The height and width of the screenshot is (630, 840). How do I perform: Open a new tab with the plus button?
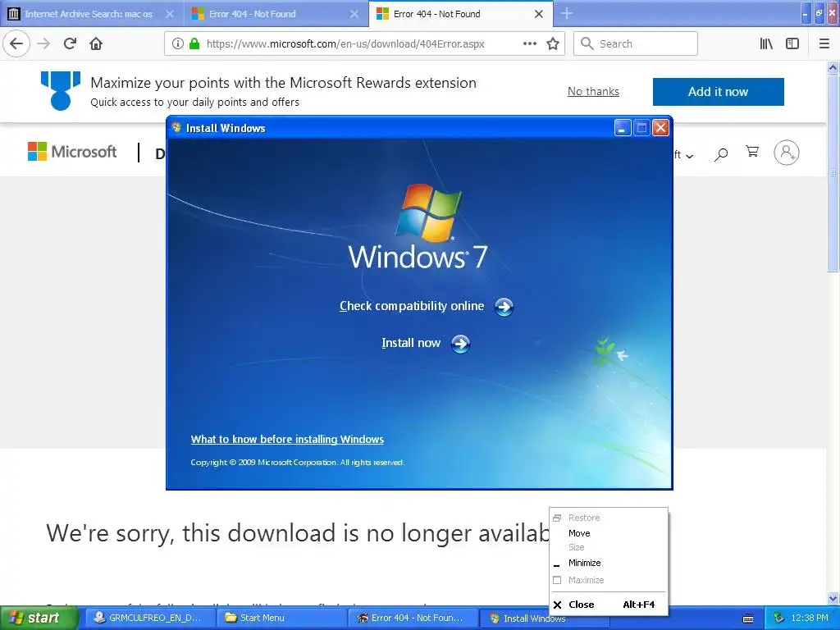tap(567, 13)
